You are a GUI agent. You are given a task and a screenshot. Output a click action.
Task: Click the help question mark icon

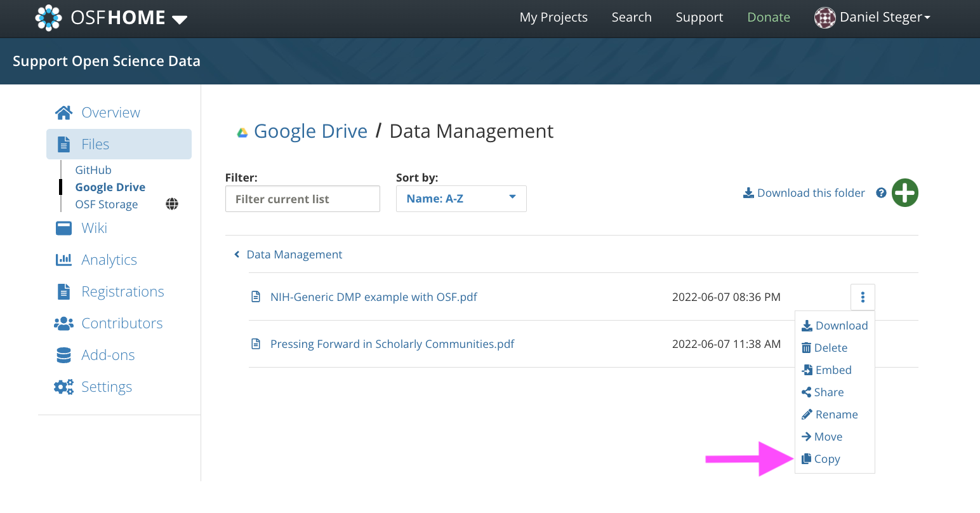click(x=881, y=193)
